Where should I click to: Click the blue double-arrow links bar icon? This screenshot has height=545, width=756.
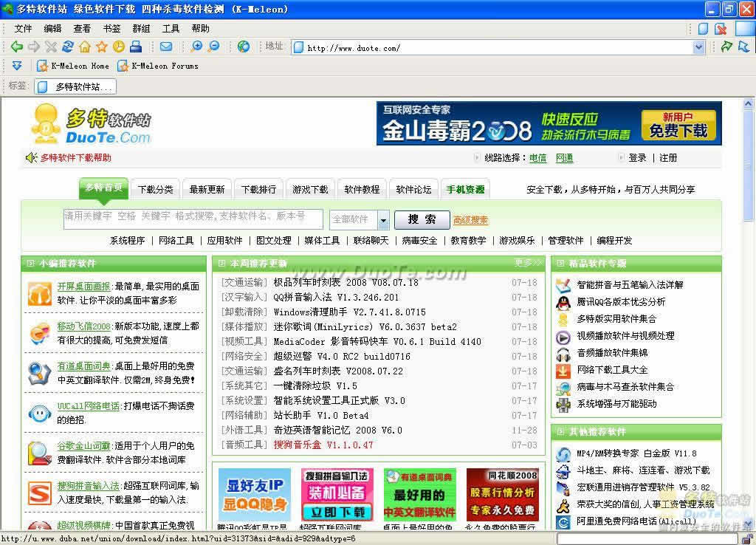tap(17, 66)
